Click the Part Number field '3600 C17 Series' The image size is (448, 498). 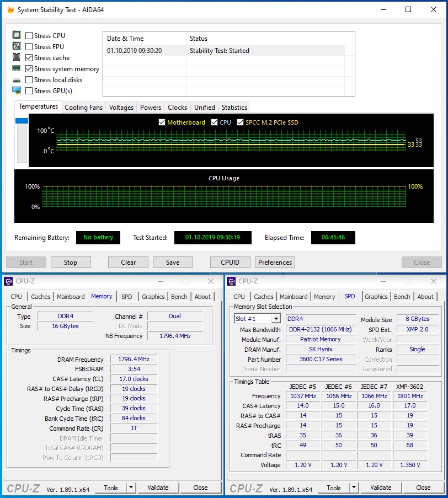coord(321,359)
